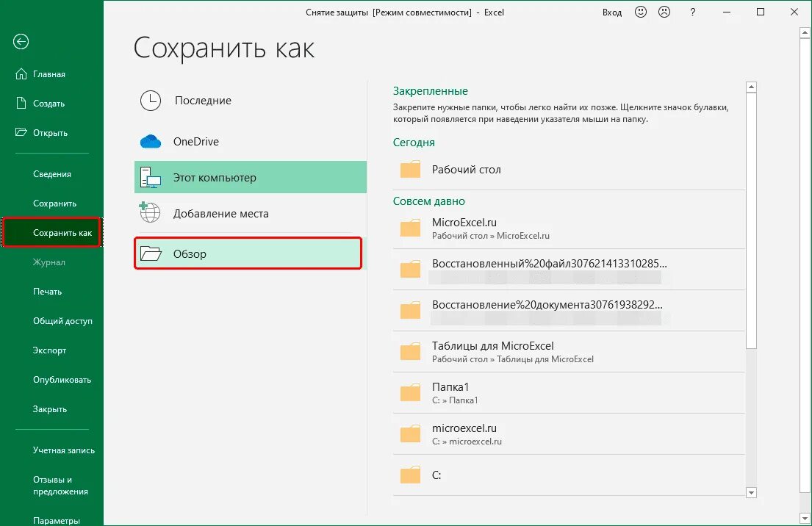
Task: Select the Последние location
Action: [251, 101]
